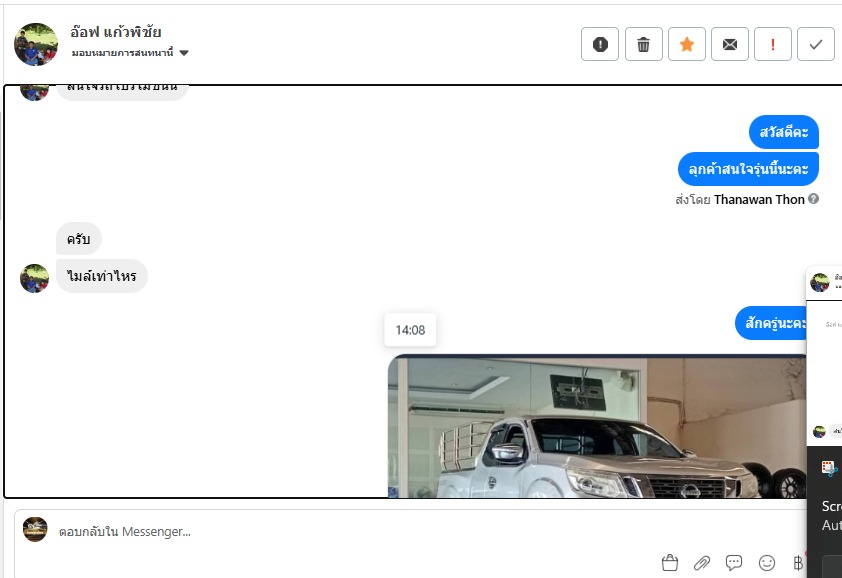Click the page avatar beside reply box
This screenshot has height=578, width=842.
(35, 529)
